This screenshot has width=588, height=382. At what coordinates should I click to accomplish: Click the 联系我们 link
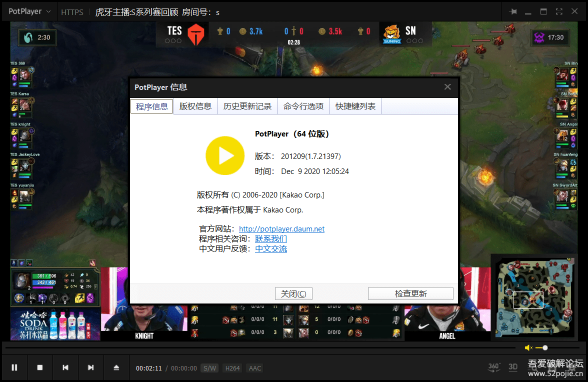[x=271, y=239]
